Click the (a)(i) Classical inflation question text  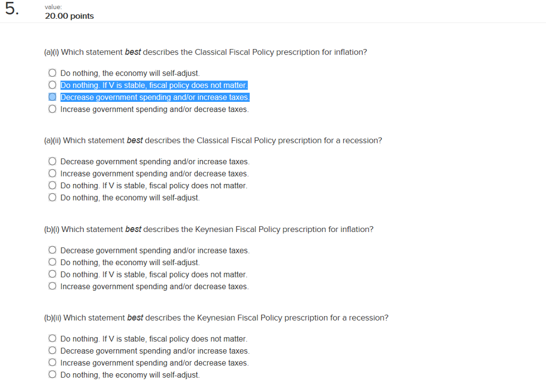[205, 52]
